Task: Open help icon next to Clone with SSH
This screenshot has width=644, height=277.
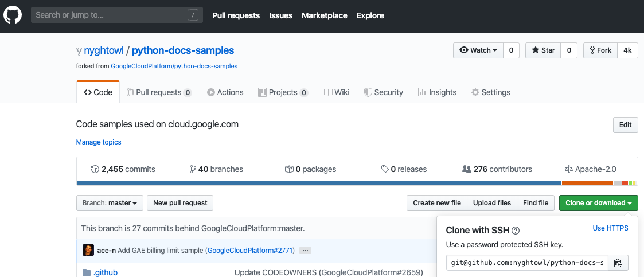Action: click(x=516, y=231)
